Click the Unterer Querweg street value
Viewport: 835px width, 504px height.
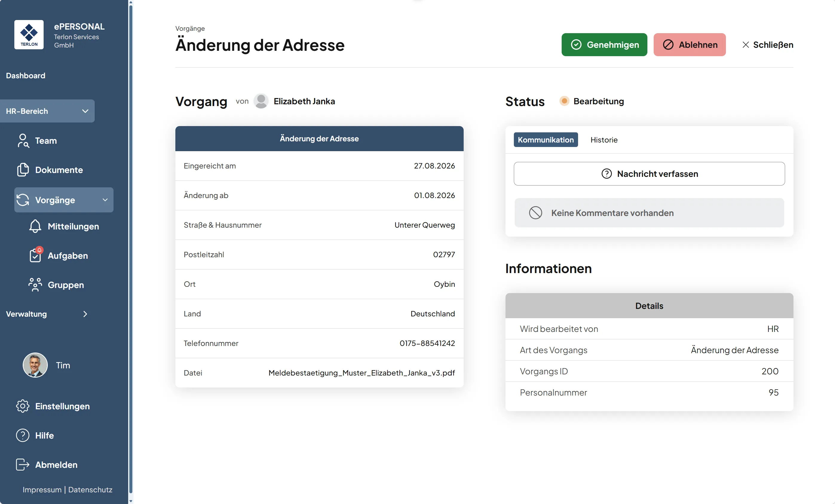click(425, 225)
